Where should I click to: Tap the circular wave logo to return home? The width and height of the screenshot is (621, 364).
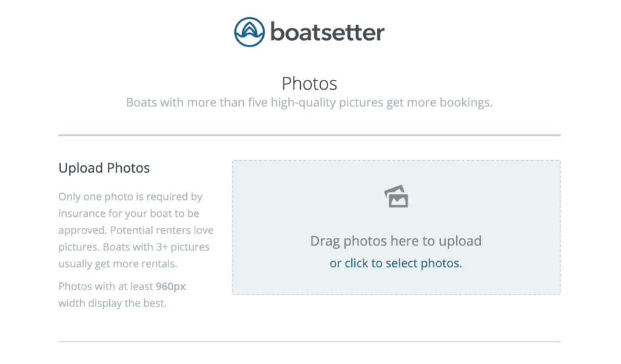[248, 31]
